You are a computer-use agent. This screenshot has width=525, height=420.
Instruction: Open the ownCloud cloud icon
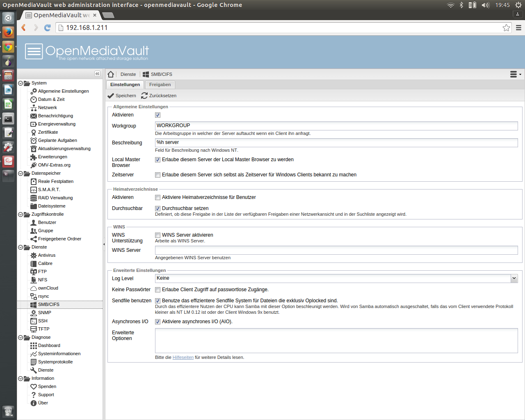coord(34,288)
